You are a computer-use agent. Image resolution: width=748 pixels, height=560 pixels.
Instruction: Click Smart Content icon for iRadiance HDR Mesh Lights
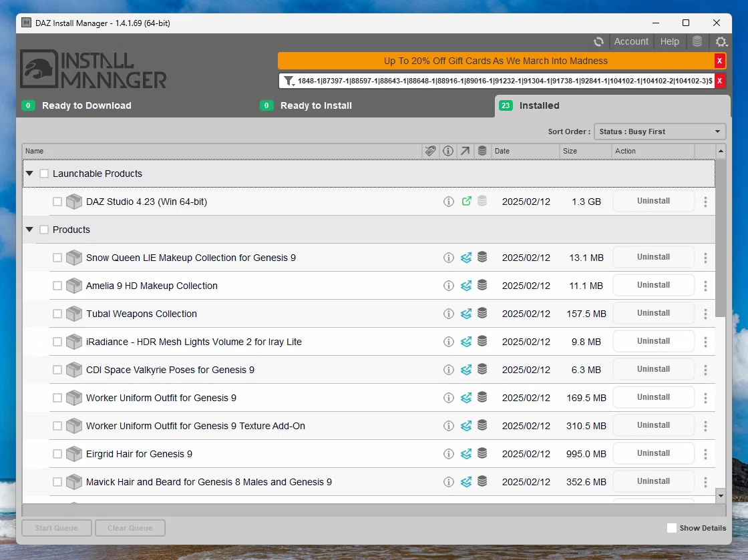[x=466, y=342]
